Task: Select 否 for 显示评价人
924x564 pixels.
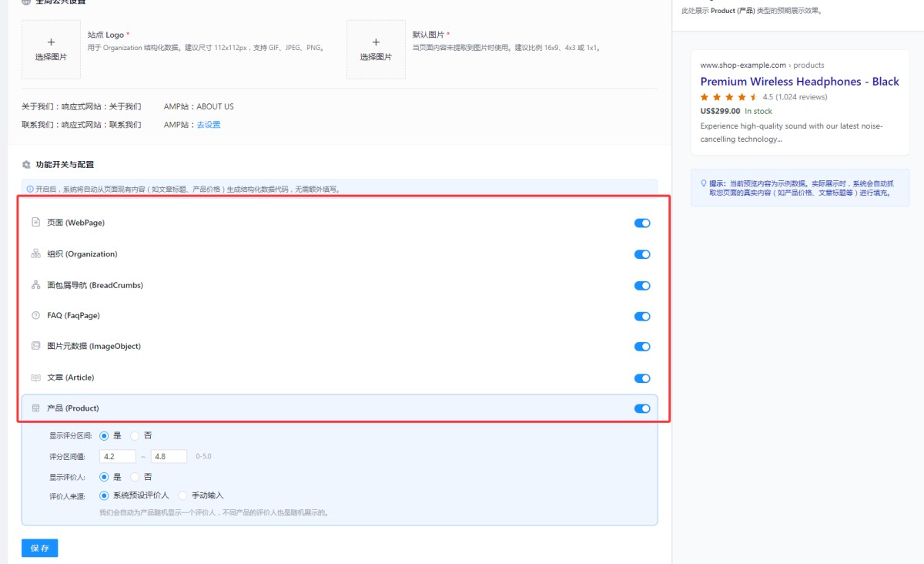Action: (136, 477)
